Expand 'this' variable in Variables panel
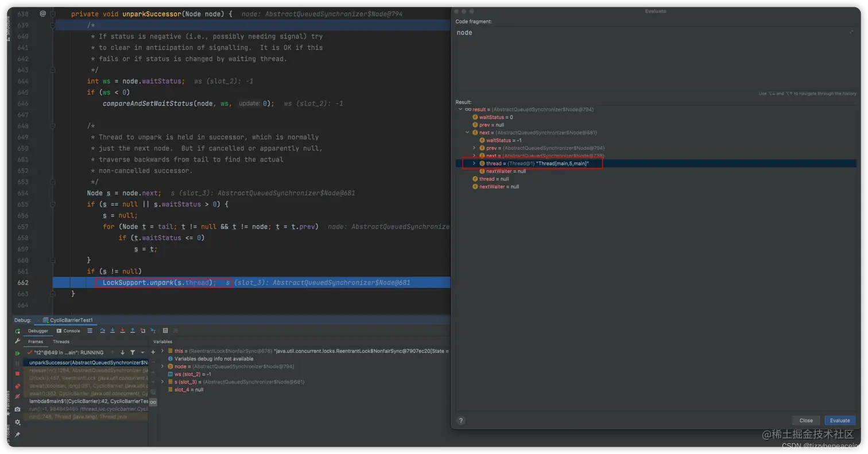The image size is (868, 454). tap(162, 351)
